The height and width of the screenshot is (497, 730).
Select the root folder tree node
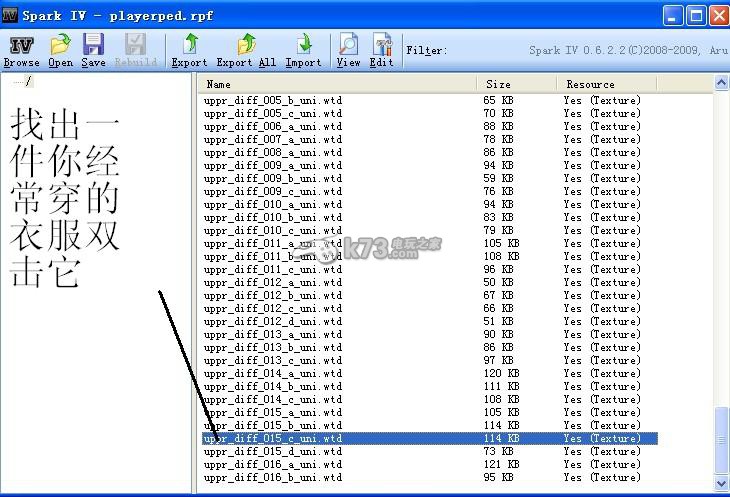coord(28,81)
